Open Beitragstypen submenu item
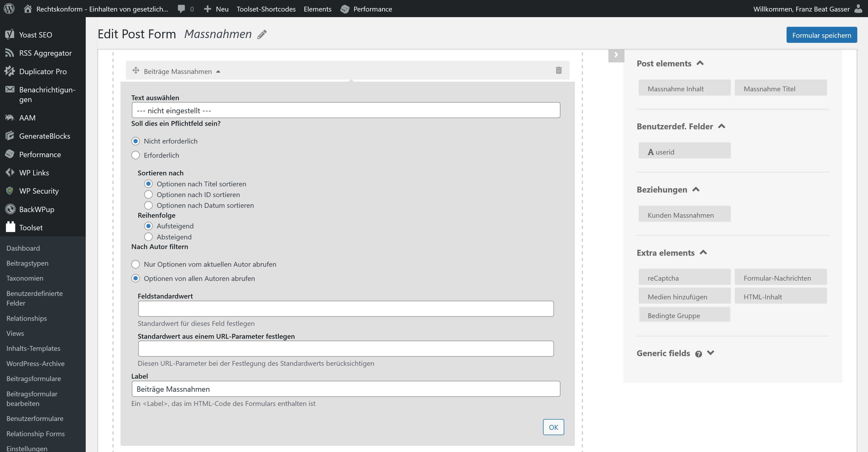Image resolution: width=868 pixels, height=452 pixels. 27,263
